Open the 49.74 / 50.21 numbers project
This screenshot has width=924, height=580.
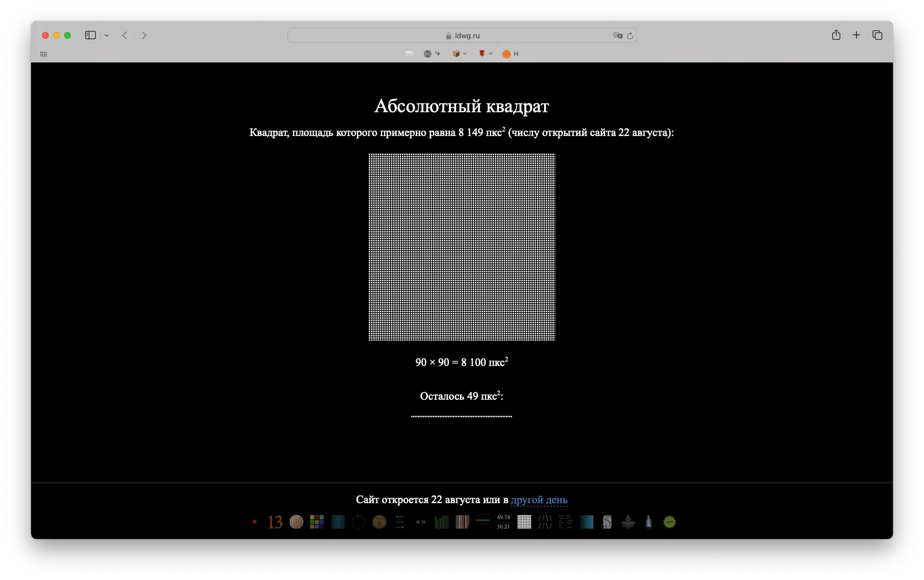click(503, 522)
